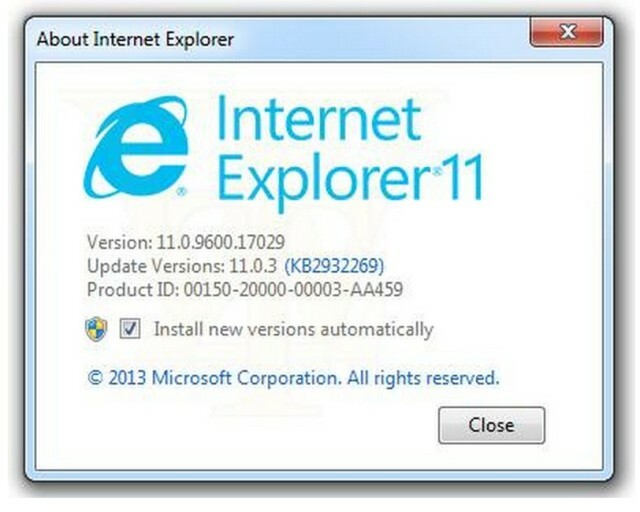Click the "11" number in the heading
Image resolution: width=640 pixels, height=512 pixels.
pos(464,177)
